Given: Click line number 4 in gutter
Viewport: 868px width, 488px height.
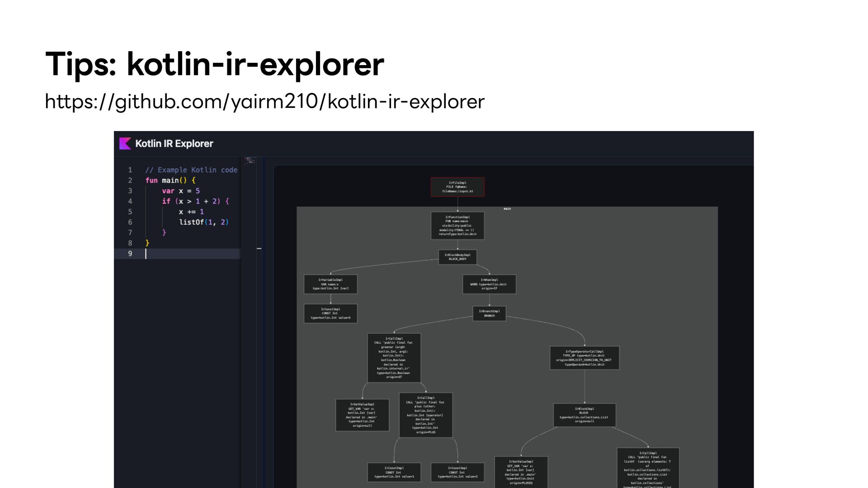Looking at the screenshot, I should (x=130, y=202).
